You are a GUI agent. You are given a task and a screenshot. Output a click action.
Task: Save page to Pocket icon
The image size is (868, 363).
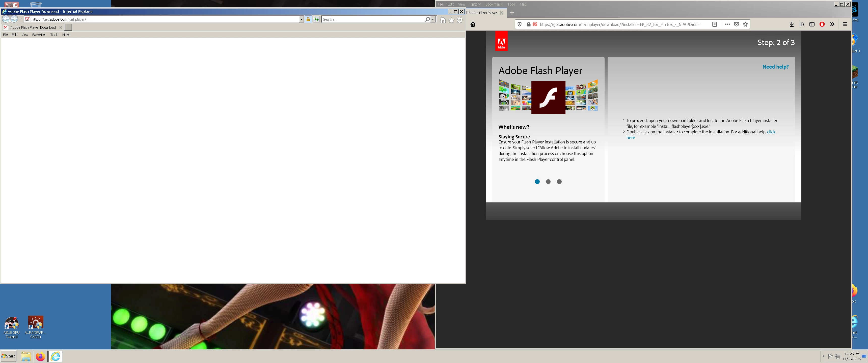(737, 24)
